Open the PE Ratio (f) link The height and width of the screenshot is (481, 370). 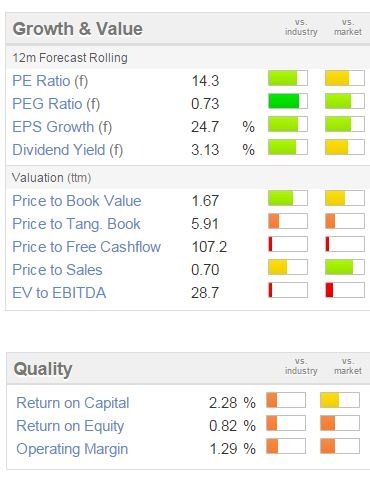(50, 81)
